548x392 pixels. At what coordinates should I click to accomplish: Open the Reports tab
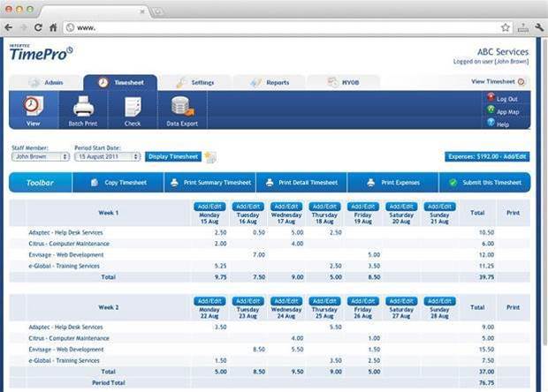tap(270, 83)
